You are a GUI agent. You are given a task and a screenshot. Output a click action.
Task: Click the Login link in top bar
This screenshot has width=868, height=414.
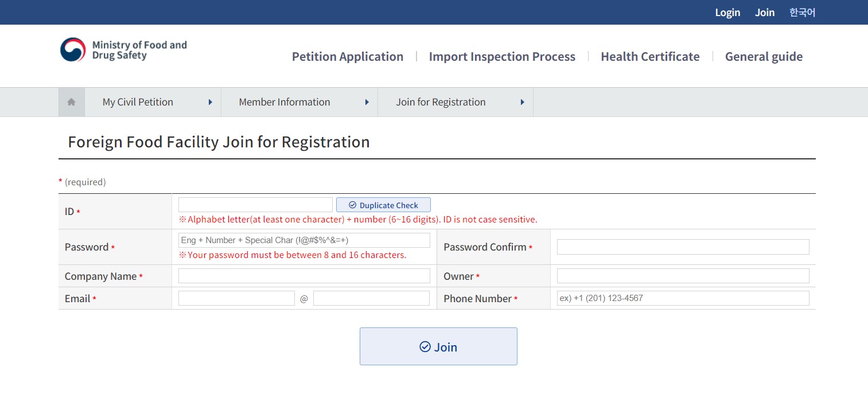pyautogui.click(x=727, y=12)
